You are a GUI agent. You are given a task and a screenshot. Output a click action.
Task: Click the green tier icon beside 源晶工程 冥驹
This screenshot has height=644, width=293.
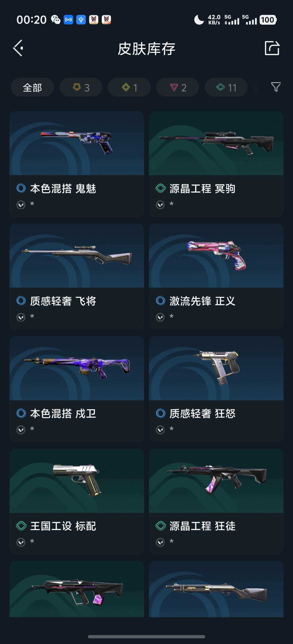(160, 188)
